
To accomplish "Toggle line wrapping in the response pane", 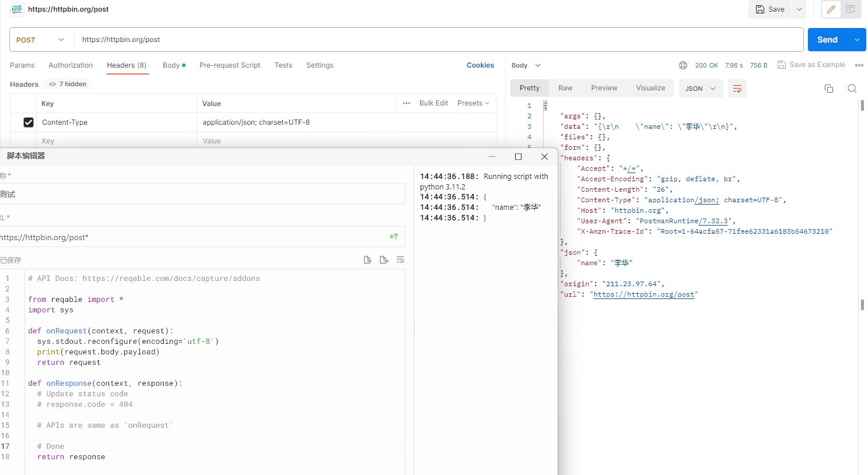I will (737, 89).
